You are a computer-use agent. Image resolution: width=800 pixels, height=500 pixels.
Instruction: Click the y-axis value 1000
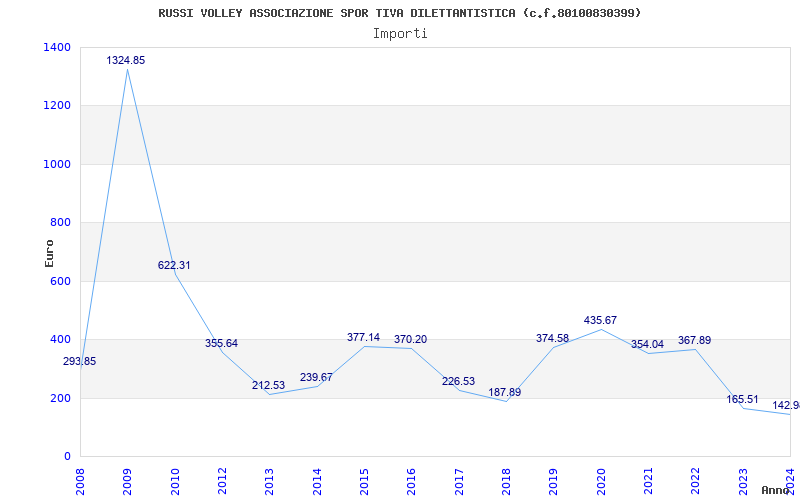(x=57, y=164)
